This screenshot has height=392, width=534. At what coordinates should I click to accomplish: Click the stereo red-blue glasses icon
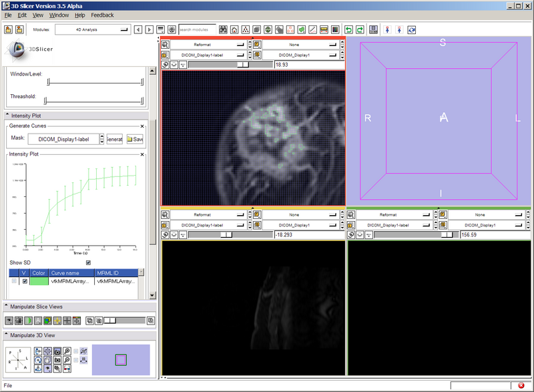pos(68,368)
